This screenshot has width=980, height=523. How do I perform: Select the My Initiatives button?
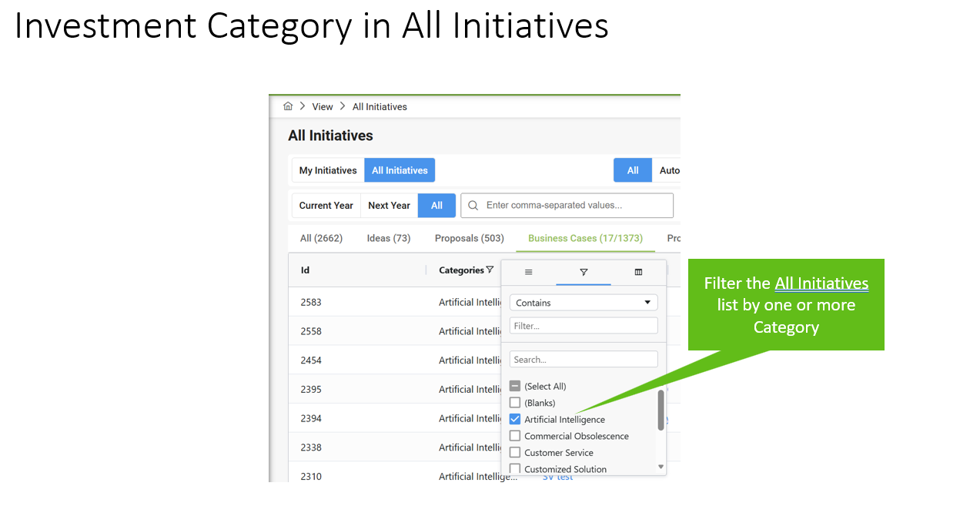(328, 170)
